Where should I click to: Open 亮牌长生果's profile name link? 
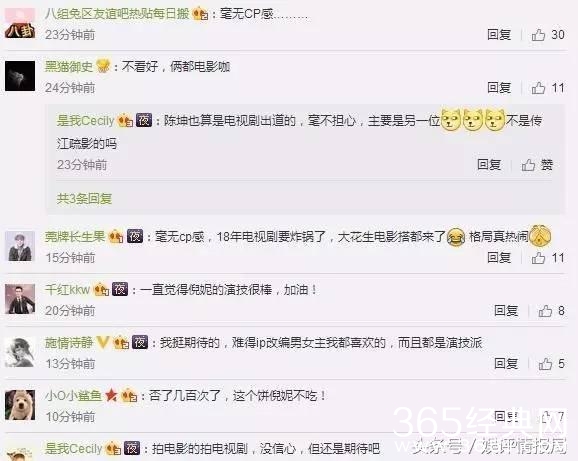(x=75, y=236)
